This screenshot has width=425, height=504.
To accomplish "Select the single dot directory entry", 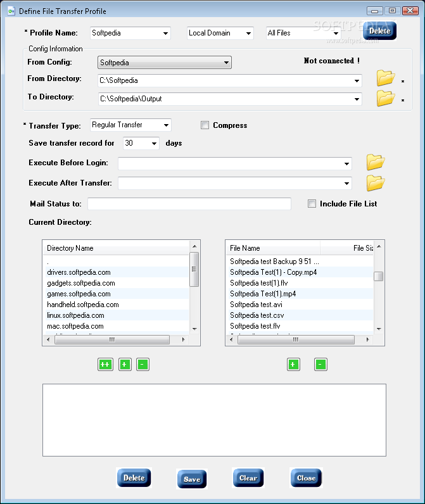I will [x=116, y=261].
